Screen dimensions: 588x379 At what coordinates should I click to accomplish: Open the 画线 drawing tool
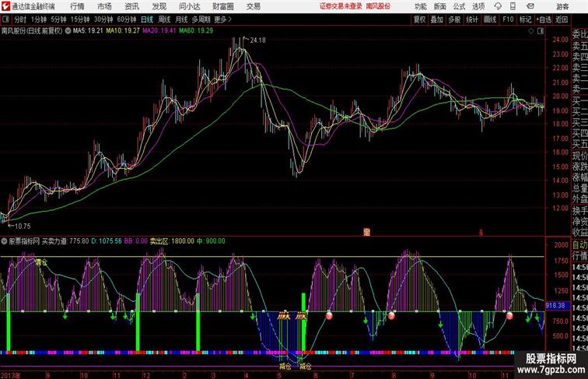(x=489, y=19)
